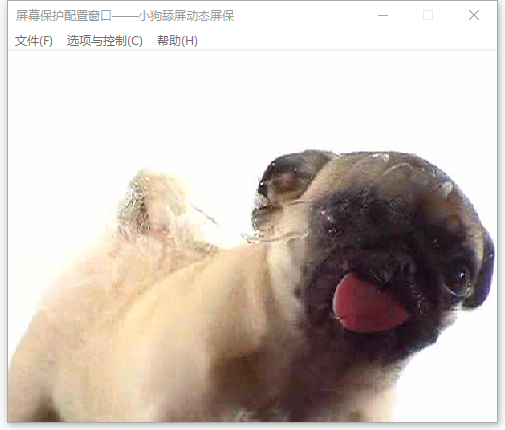505x430 pixels.
Task: Open the 文件(F) menu
Action: point(34,41)
